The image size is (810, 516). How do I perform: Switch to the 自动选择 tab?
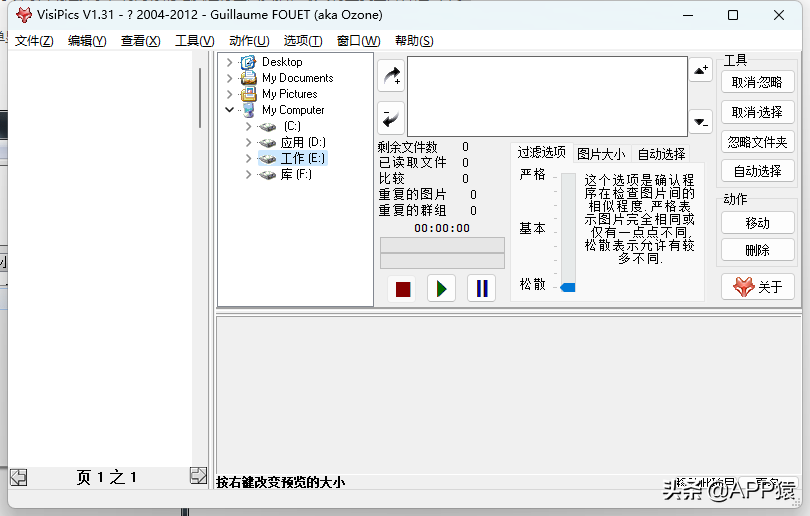(x=661, y=153)
